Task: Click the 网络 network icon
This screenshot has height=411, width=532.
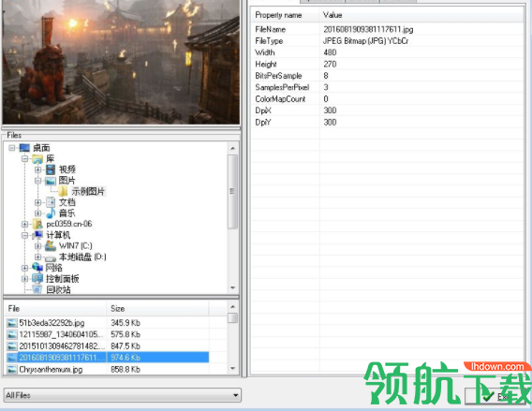Action: point(37,268)
